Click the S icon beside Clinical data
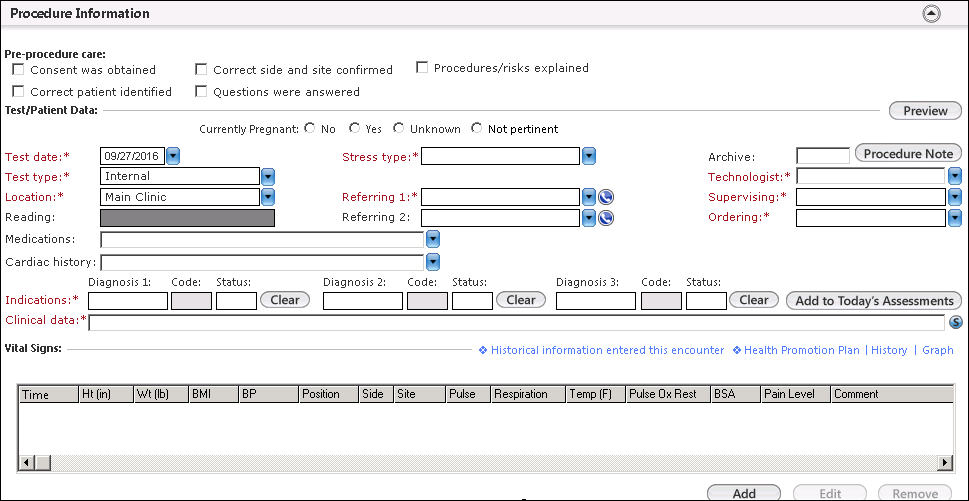 tap(955, 322)
